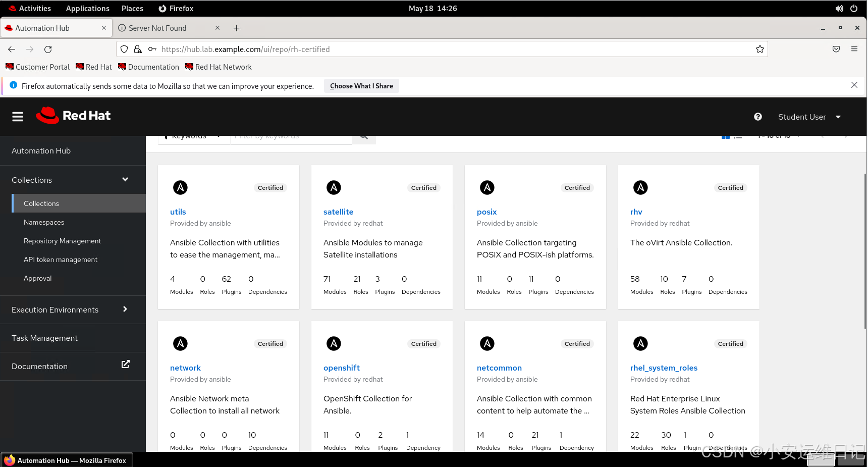
Task: Open a new browser tab
Action: pyautogui.click(x=236, y=28)
